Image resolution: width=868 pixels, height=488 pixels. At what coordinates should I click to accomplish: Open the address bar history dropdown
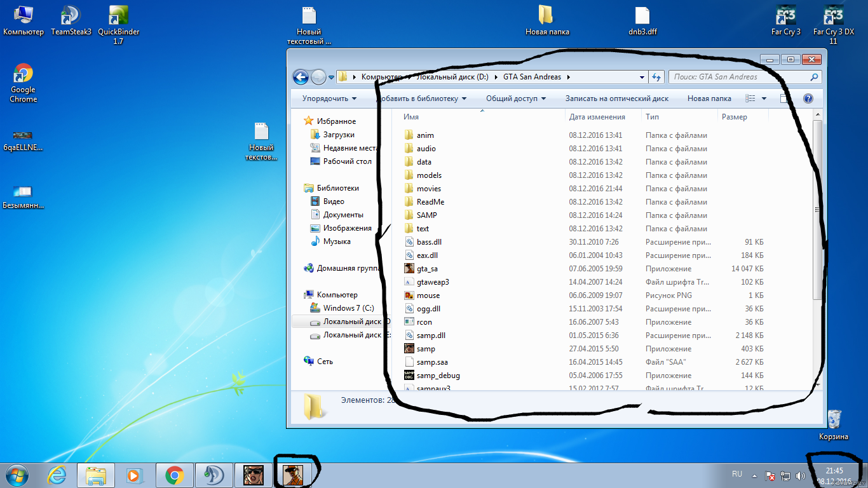point(642,77)
